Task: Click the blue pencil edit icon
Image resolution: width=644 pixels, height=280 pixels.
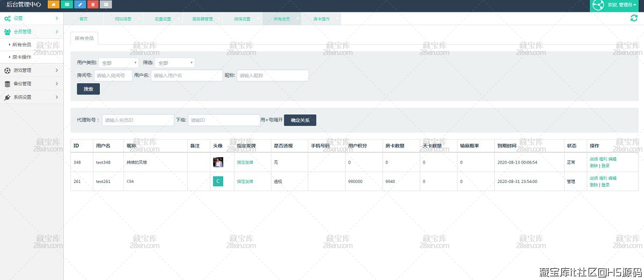Action: coord(80,4)
